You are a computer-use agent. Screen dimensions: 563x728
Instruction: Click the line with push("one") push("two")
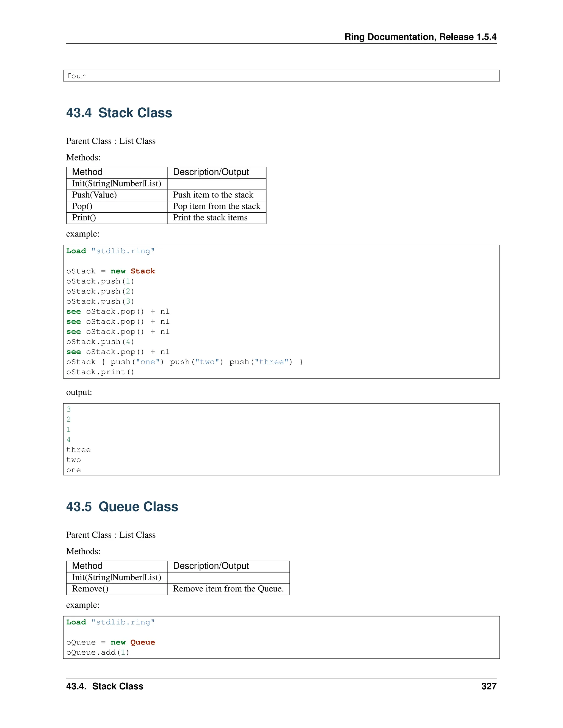pyautogui.click(x=184, y=362)
